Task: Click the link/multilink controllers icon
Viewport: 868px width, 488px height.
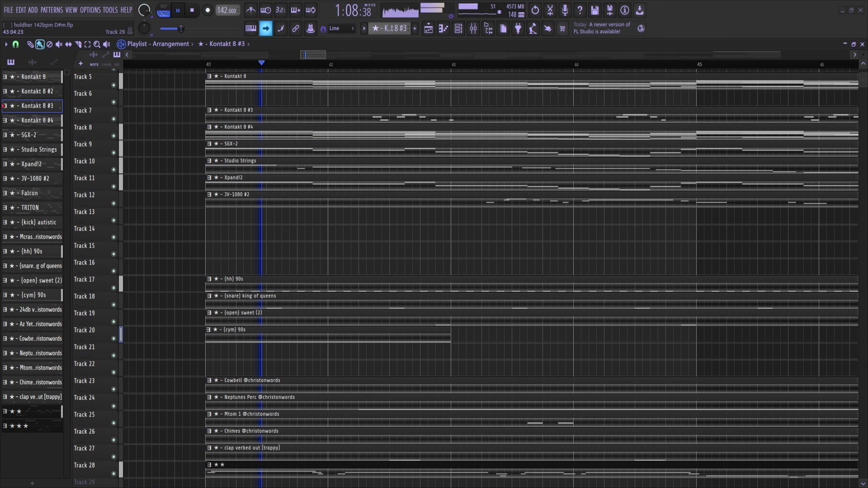Action: coord(295,28)
